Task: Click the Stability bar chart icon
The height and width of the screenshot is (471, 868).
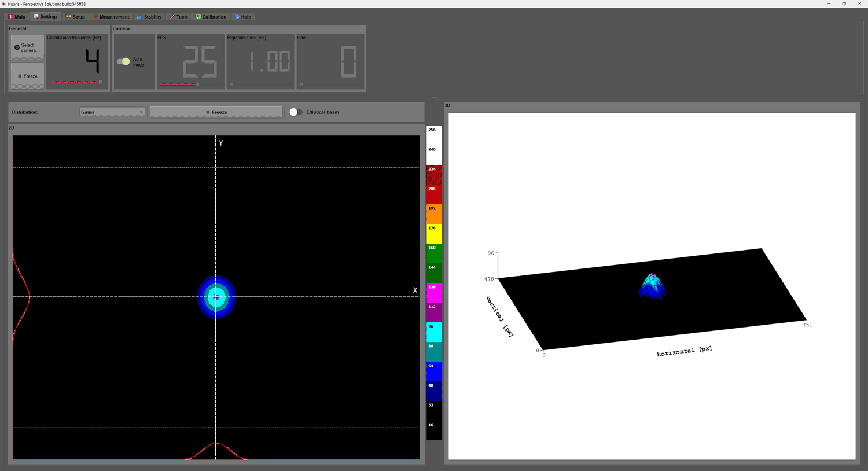Action: click(x=139, y=17)
